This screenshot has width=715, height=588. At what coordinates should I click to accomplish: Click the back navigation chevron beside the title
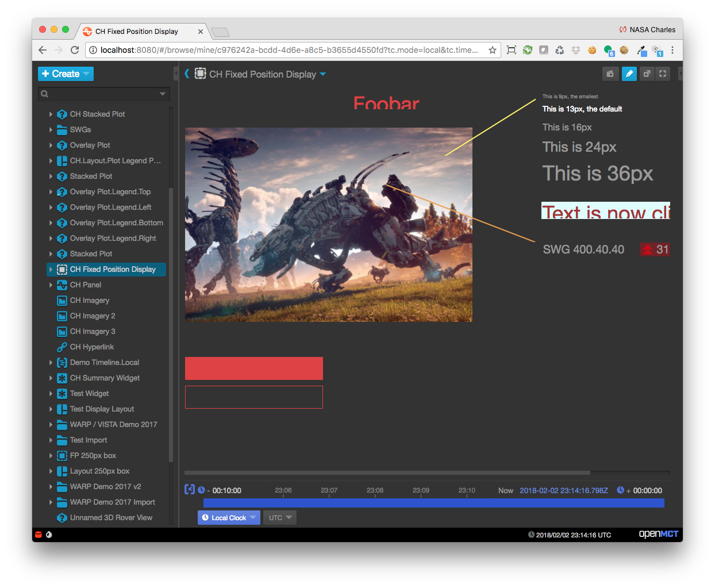(x=186, y=74)
